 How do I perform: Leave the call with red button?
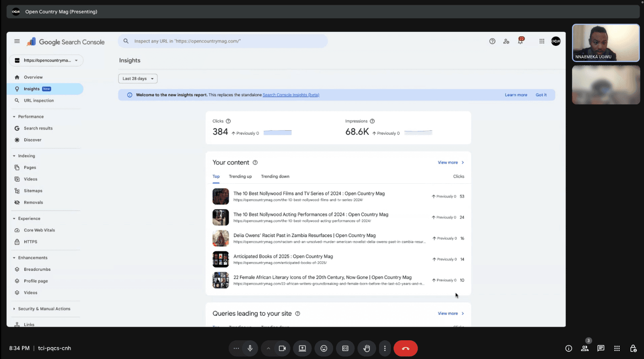click(x=406, y=348)
